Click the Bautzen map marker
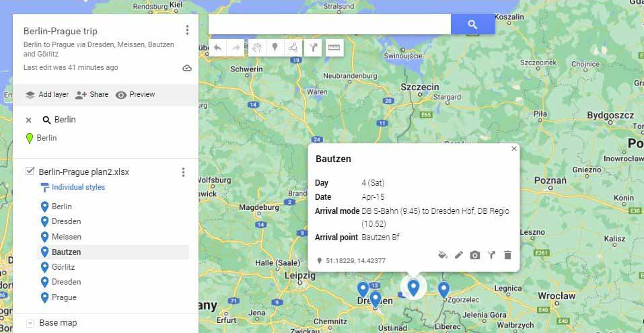The image size is (644, 333). (413, 288)
